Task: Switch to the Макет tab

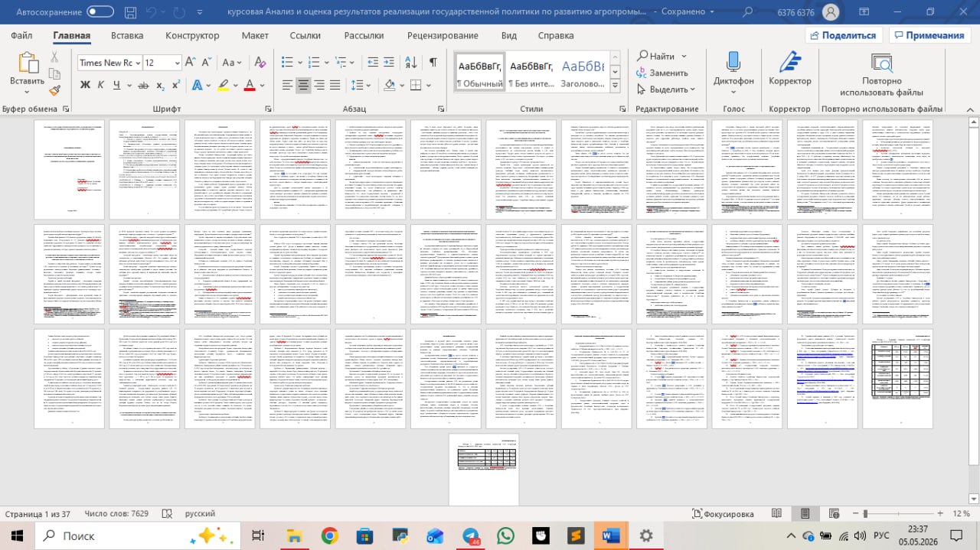Action: click(255, 35)
